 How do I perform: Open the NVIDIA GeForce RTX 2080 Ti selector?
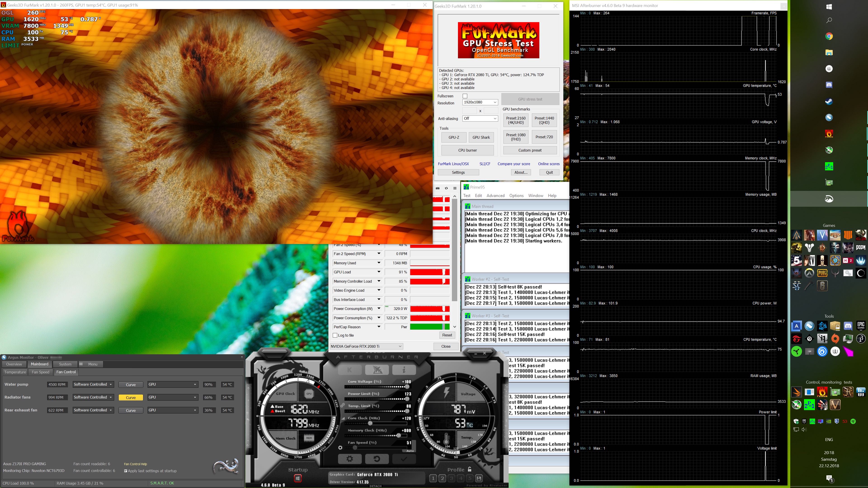[366, 346]
